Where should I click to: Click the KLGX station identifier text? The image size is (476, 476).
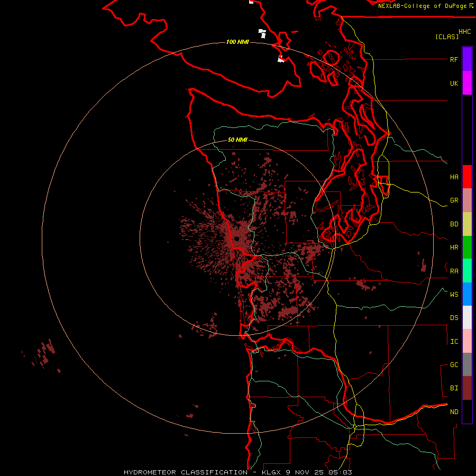[272, 472]
